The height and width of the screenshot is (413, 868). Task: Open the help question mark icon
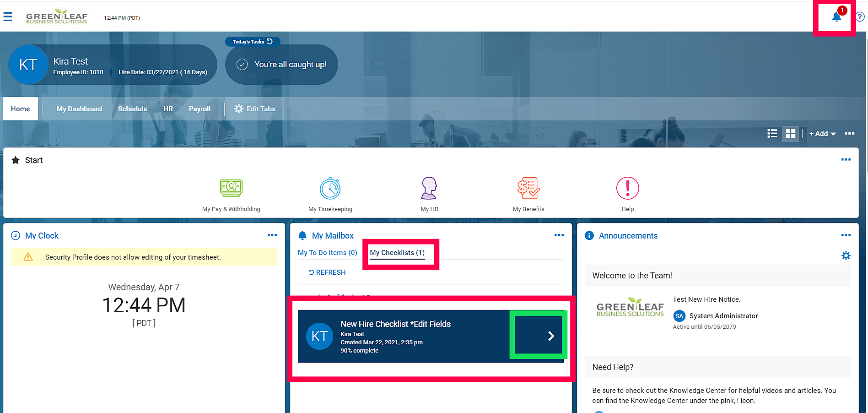point(860,17)
